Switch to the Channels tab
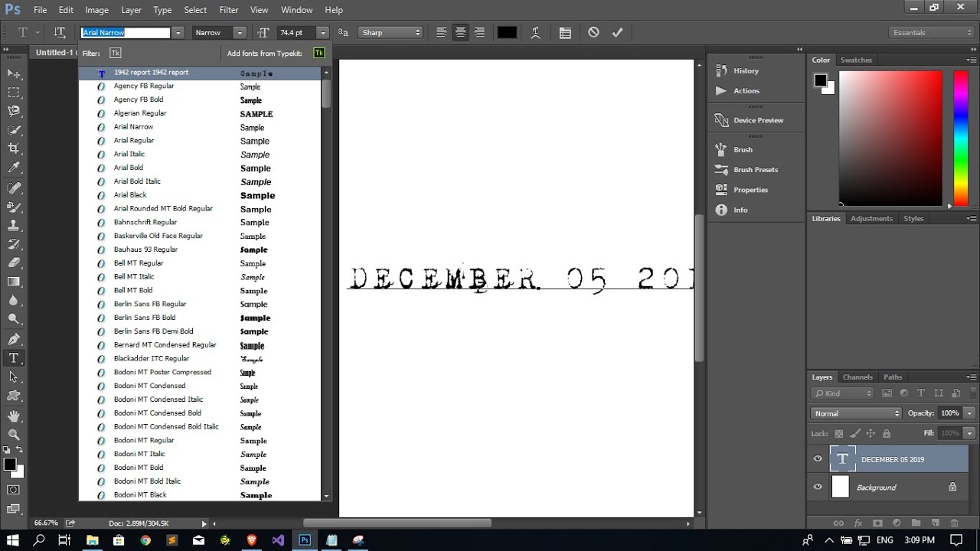The image size is (980, 551). 857,377
